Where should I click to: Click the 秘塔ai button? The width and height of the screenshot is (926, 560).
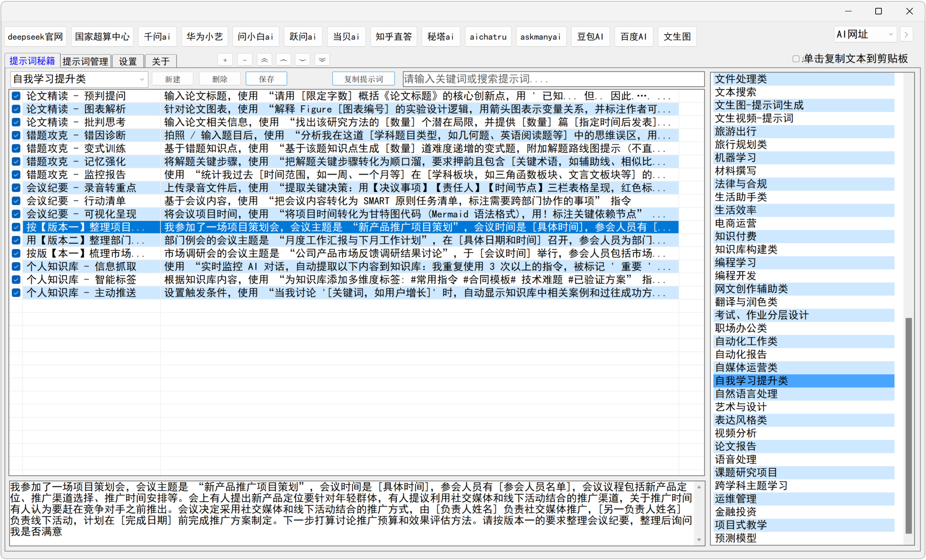[441, 37]
